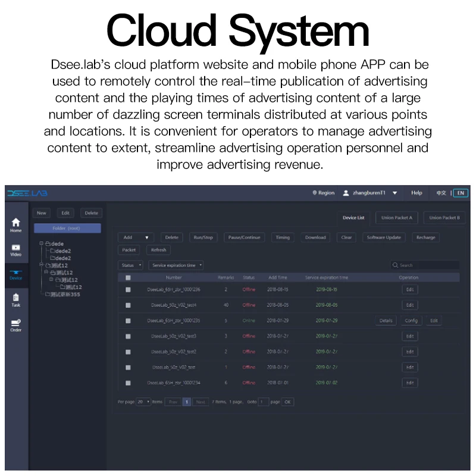Open the Per page count dropdown
Viewport: 476px width, 476px height.
[x=143, y=402]
